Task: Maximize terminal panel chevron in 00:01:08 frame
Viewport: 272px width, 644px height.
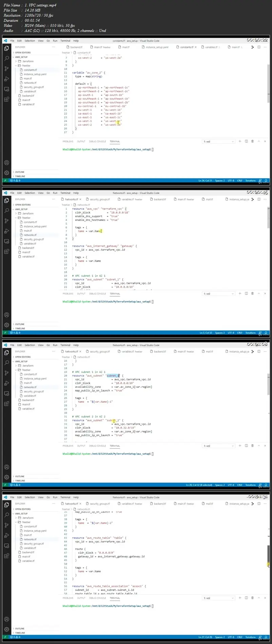Action: coord(259,446)
